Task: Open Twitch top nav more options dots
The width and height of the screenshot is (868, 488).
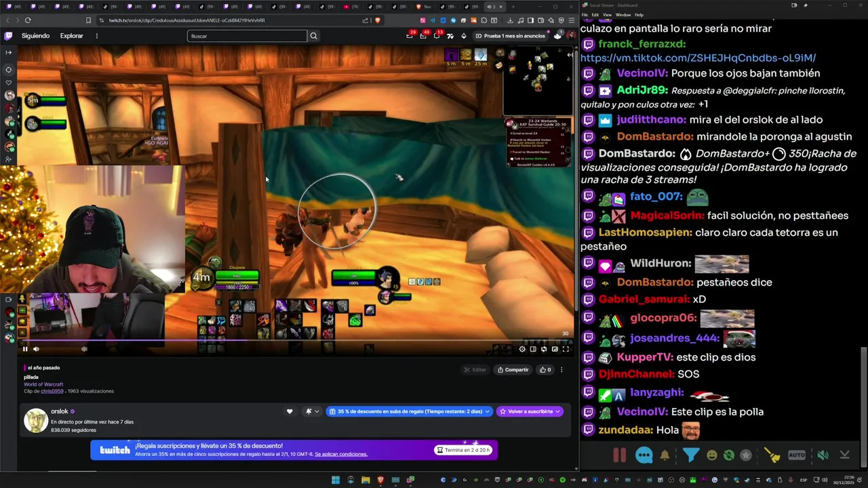Action: [x=96, y=36]
